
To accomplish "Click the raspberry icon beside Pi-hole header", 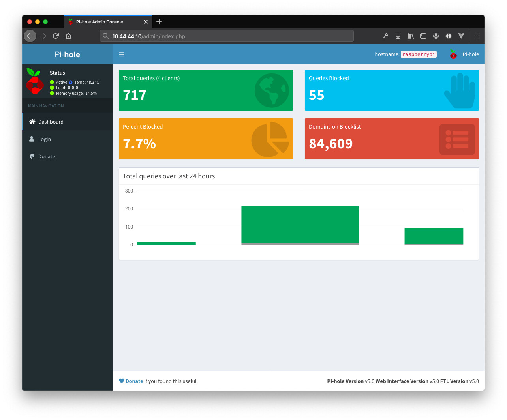I will (453, 54).
